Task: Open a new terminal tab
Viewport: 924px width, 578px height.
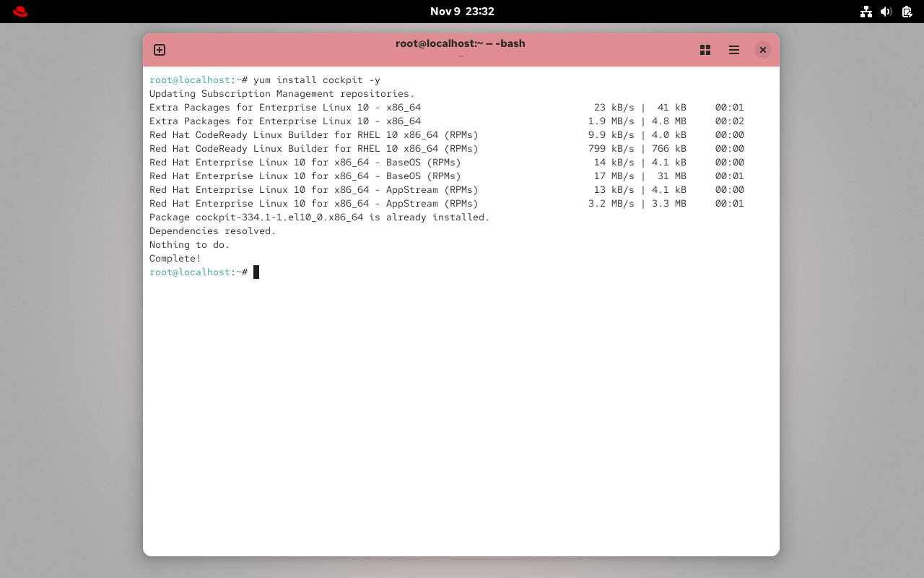Action: point(159,49)
